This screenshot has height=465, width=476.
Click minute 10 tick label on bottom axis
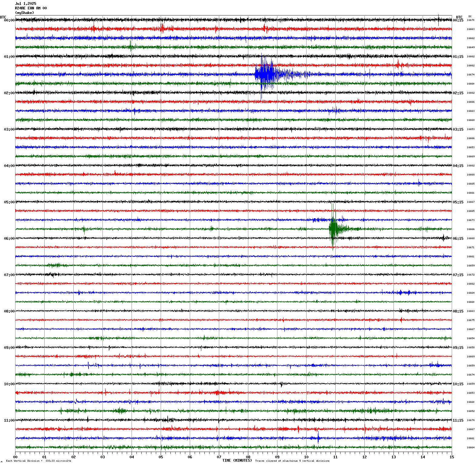307,457
